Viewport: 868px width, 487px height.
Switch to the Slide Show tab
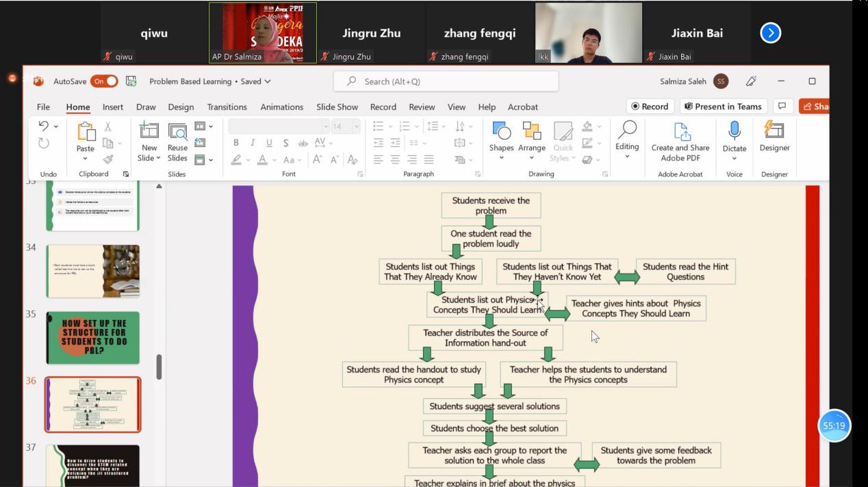pos(337,107)
